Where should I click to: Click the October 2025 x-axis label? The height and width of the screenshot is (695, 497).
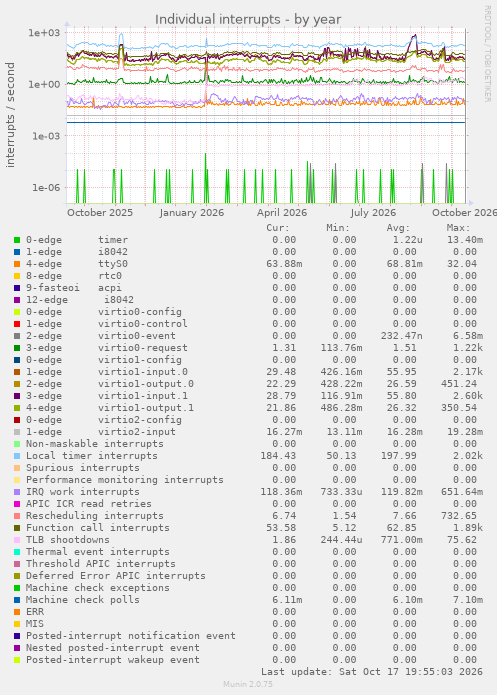[x=100, y=213]
